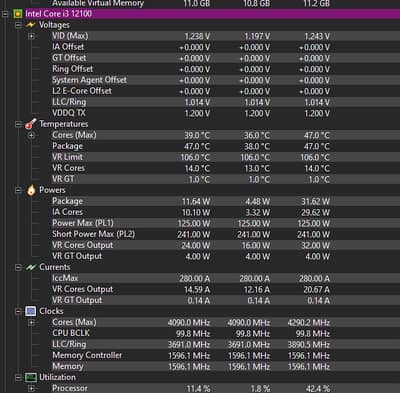The image size is (400, 393).
Task: Click the Intel Core i3 12100 CPU chip icon
Action: click(x=18, y=14)
